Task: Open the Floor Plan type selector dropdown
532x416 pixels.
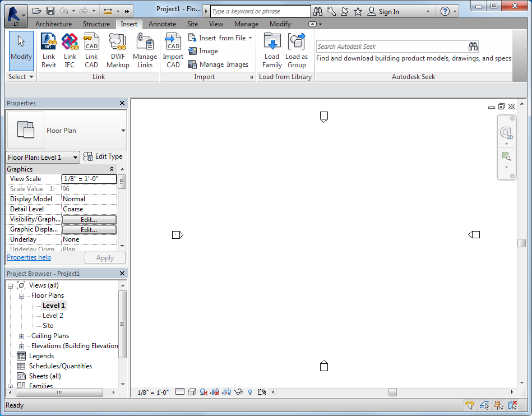Action: click(x=123, y=130)
